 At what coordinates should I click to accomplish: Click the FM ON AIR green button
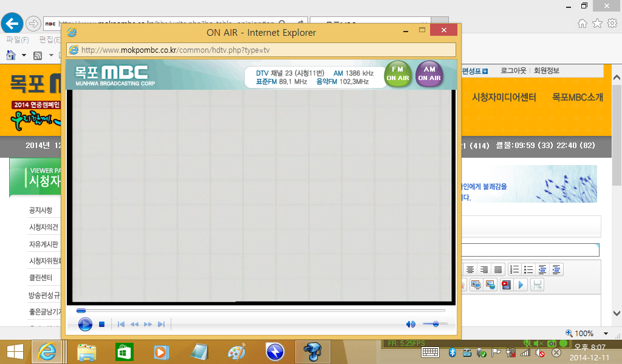398,74
